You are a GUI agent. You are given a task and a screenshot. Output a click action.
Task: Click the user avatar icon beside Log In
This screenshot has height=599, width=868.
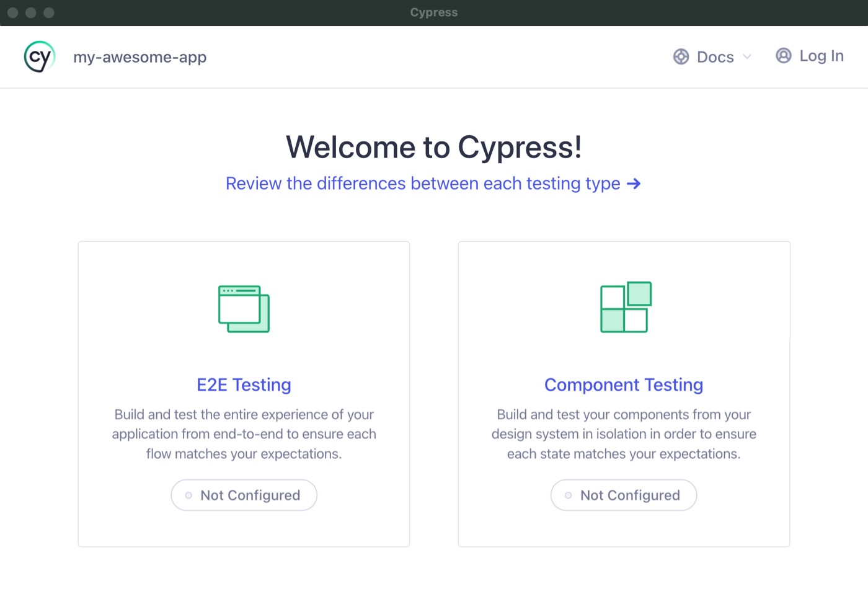783,56
